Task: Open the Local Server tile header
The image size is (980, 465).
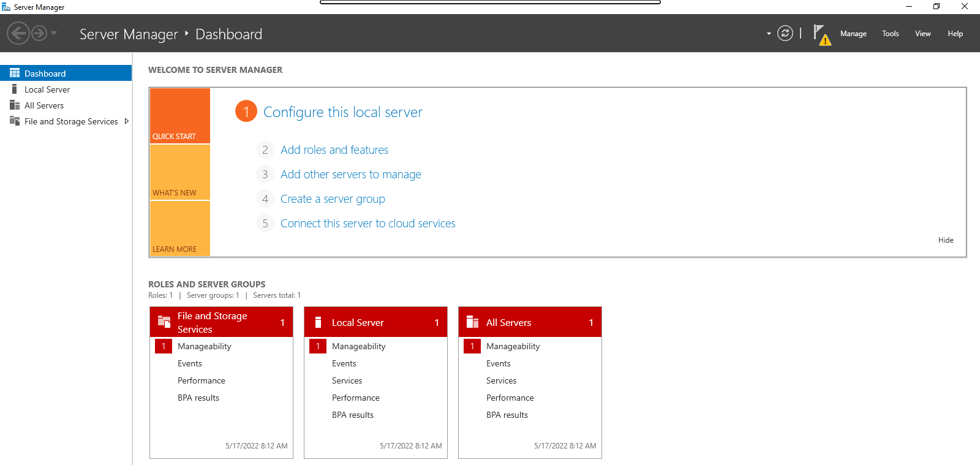Action: 375,322
